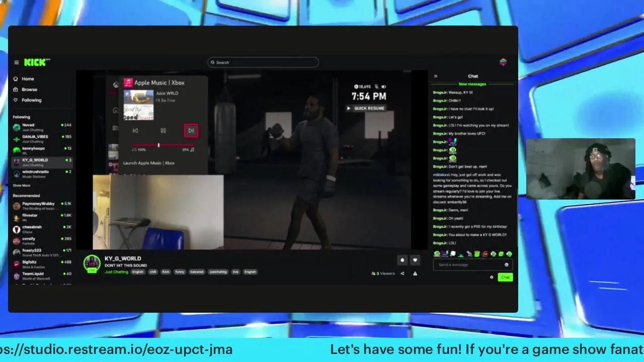Click the Juice WRLD album art
This screenshot has width=644, height=362.
(138, 105)
